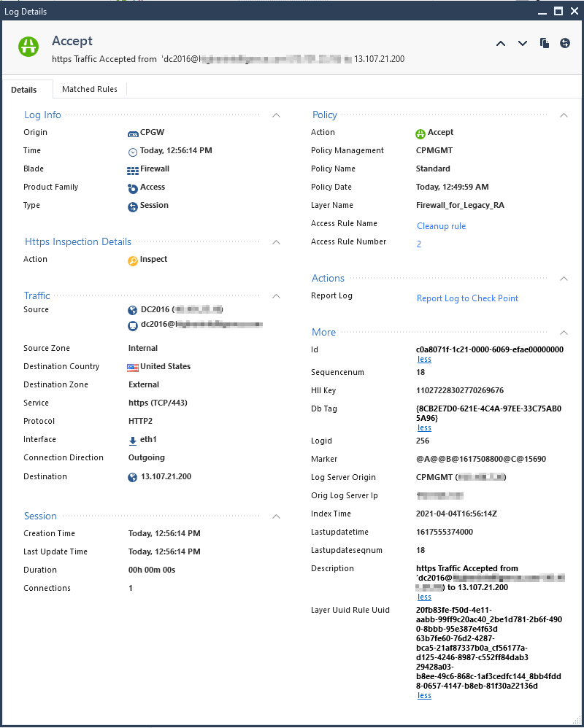Image resolution: width=584 pixels, height=728 pixels.
Task: Select the Details tab
Action: (23, 90)
